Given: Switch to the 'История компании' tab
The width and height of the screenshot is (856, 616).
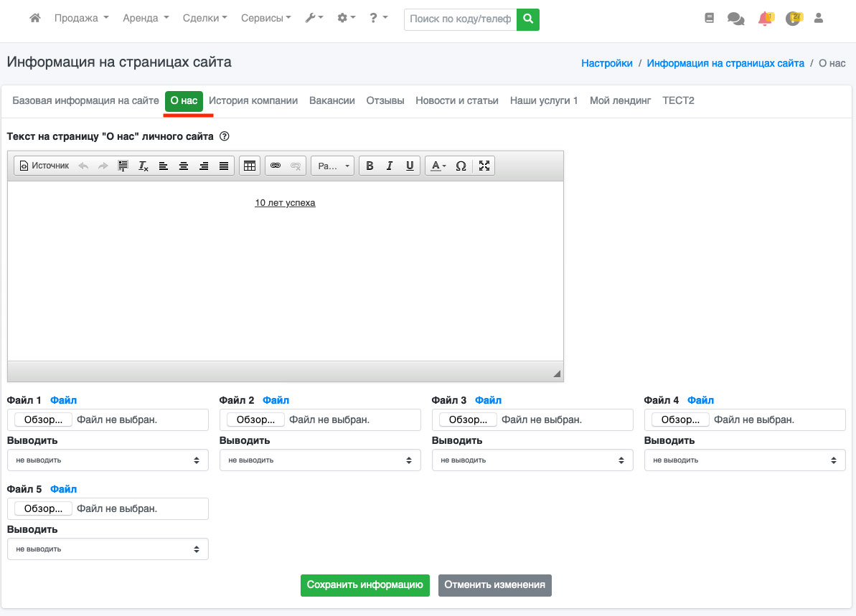Looking at the screenshot, I should (253, 101).
